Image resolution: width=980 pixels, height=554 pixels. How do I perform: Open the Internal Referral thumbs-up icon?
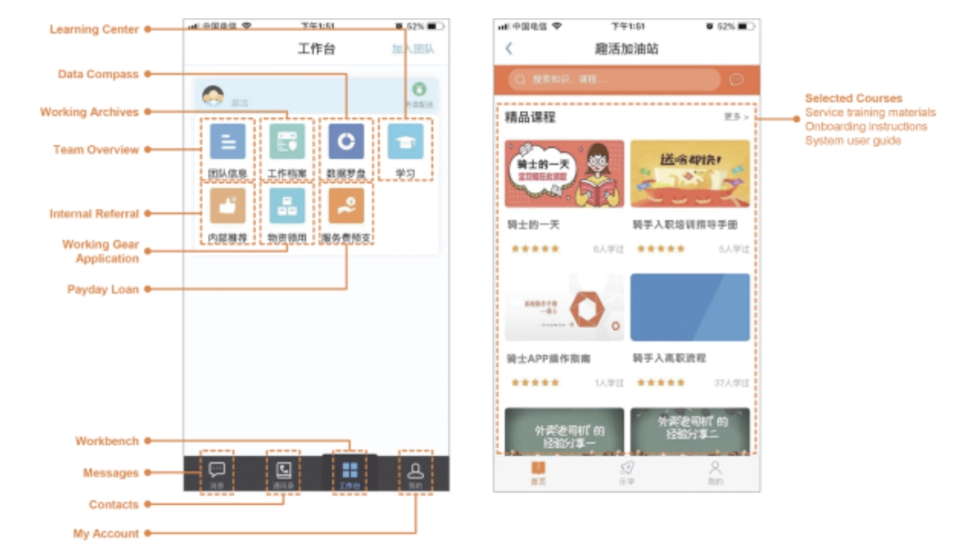[228, 206]
